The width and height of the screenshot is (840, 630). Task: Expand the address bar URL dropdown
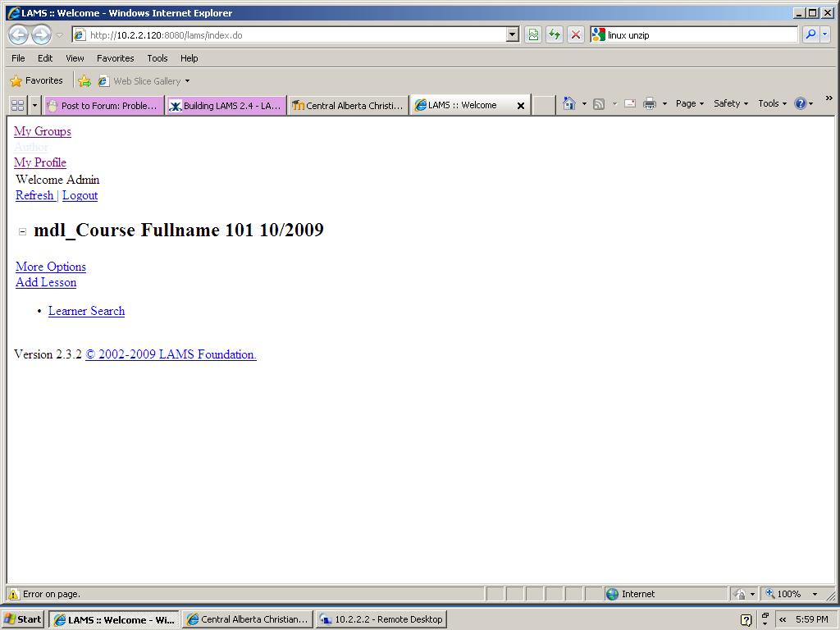point(513,34)
